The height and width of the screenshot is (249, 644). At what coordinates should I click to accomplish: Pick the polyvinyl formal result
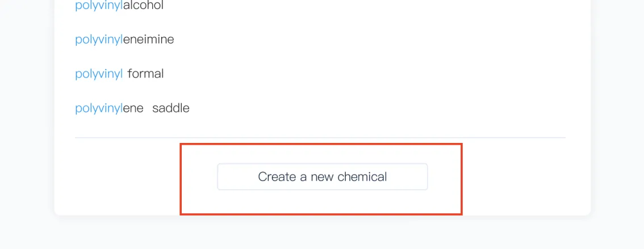tap(119, 74)
